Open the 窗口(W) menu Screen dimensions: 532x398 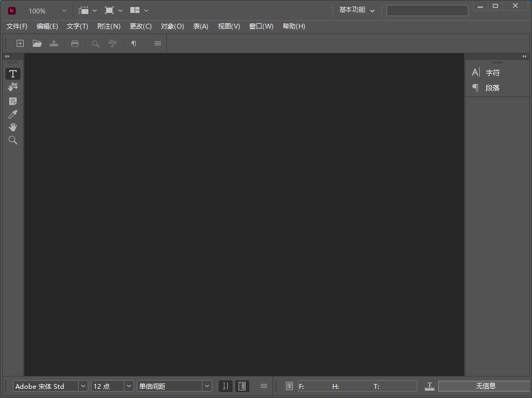pyautogui.click(x=261, y=26)
